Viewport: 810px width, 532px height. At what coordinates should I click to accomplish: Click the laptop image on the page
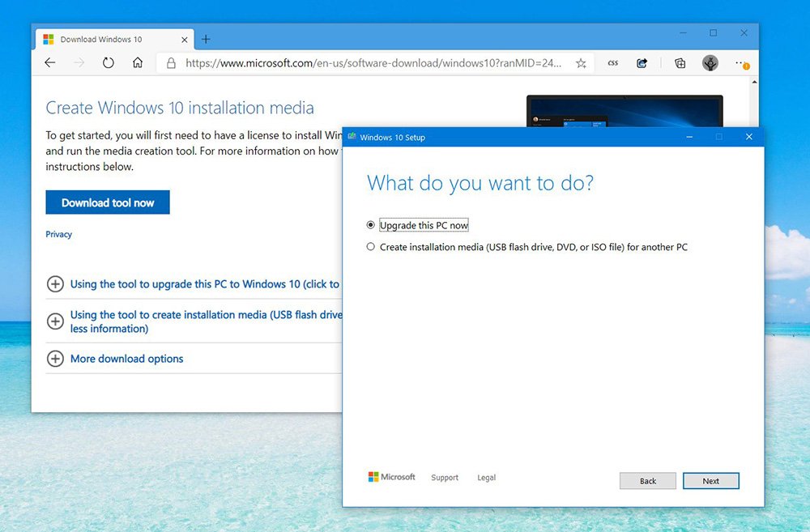coord(625,111)
